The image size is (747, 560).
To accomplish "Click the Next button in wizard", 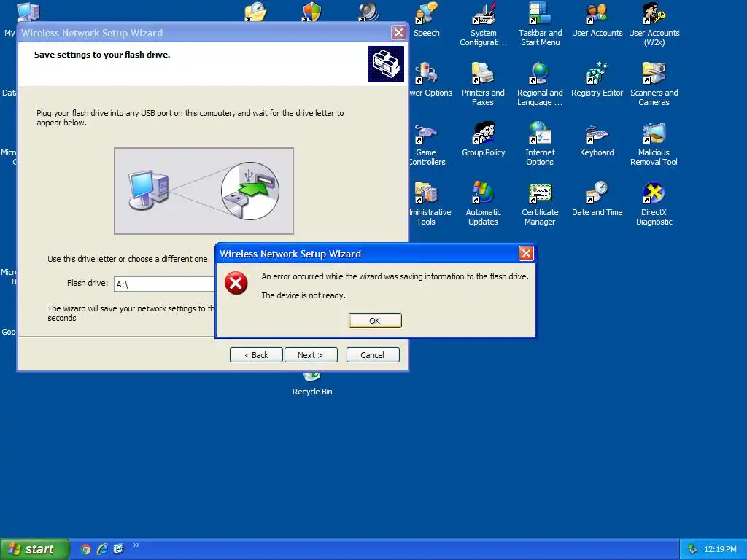I will [311, 355].
